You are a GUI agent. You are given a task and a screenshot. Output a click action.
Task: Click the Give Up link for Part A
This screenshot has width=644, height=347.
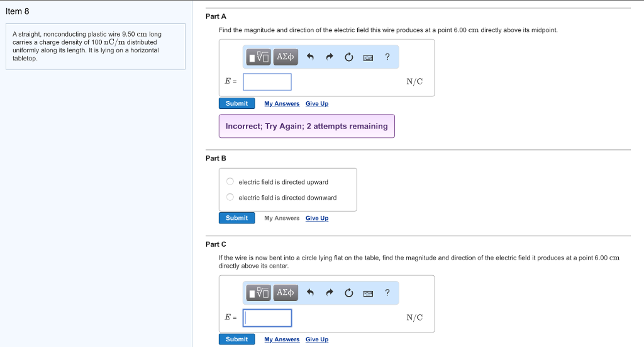[317, 104]
